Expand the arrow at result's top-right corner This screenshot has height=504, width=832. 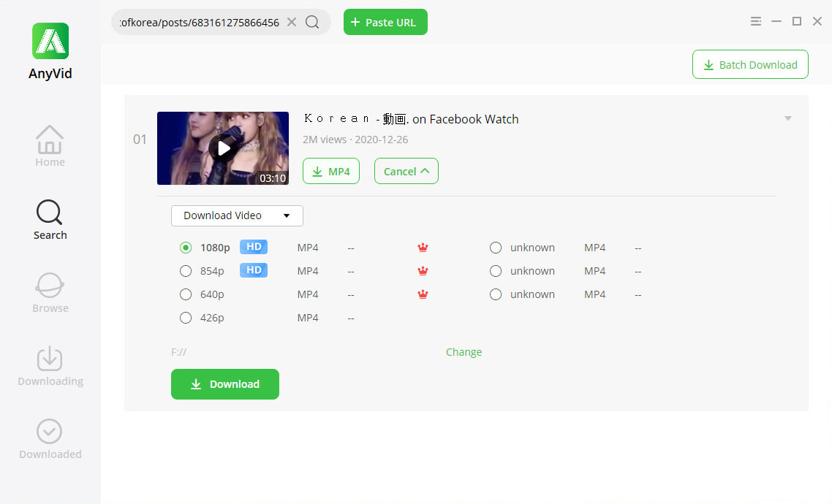pyautogui.click(x=788, y=118)
